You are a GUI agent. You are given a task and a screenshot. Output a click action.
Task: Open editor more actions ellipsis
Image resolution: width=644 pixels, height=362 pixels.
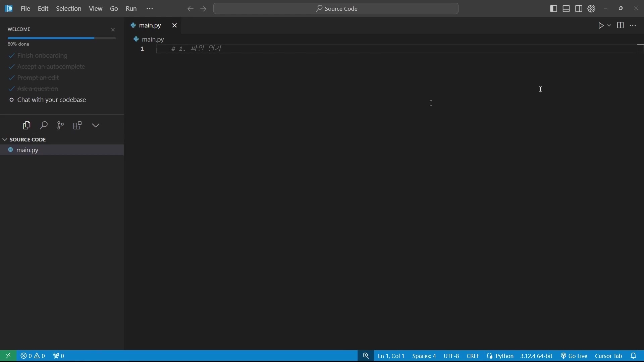[633, 26]
